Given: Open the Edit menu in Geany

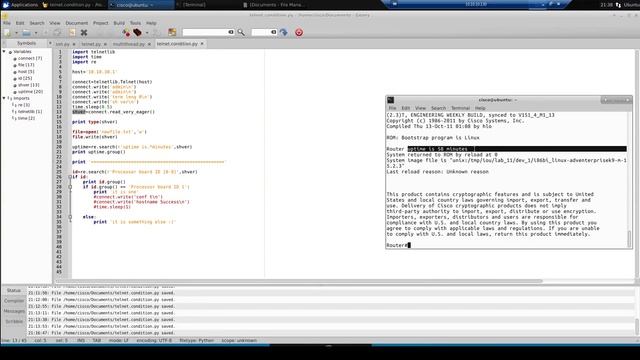Looking at the screenshot, I should coord(20,23).
